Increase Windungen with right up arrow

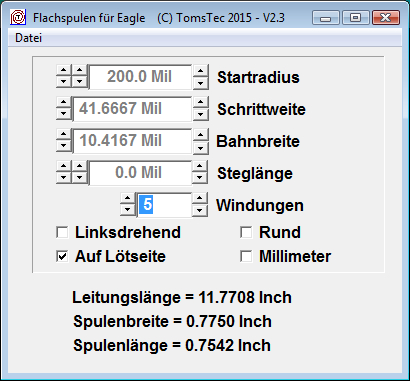click(x=200, y=198)
